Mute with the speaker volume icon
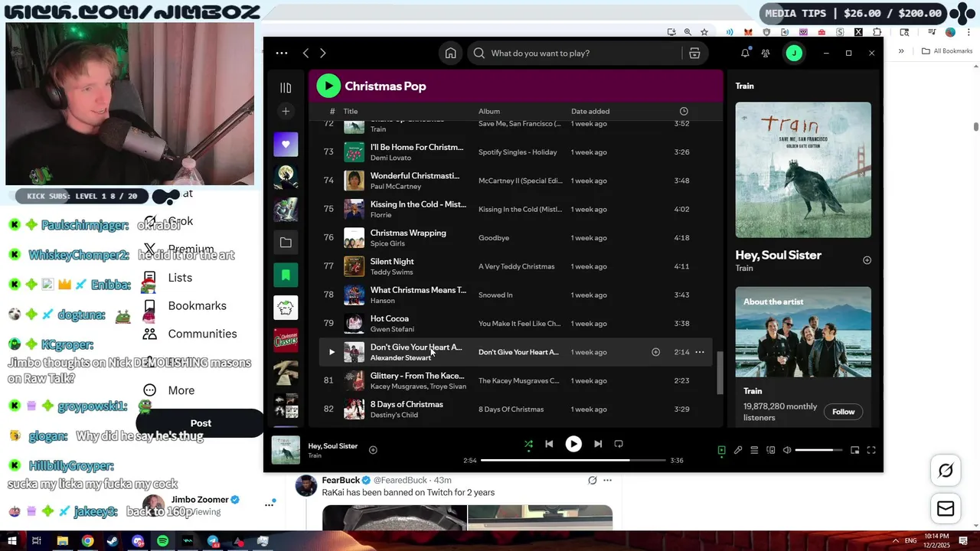 point(787,450)
